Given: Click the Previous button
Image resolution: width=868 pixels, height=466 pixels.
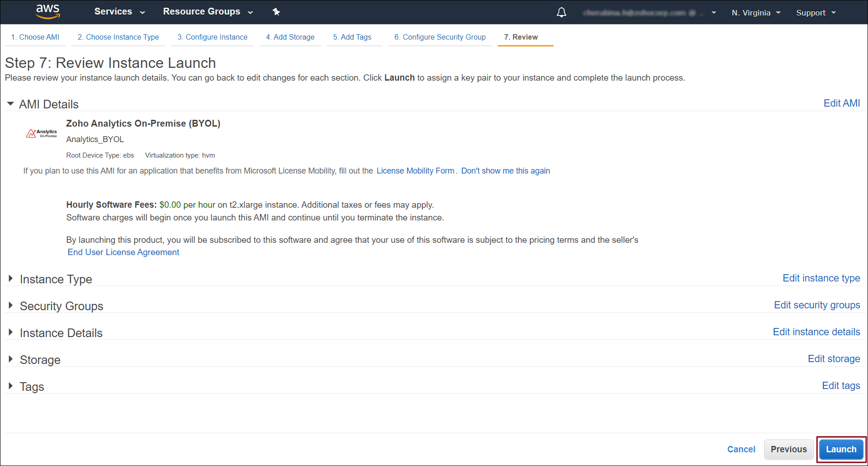Looking at the screenshot, I should click(x=788, y=449).
